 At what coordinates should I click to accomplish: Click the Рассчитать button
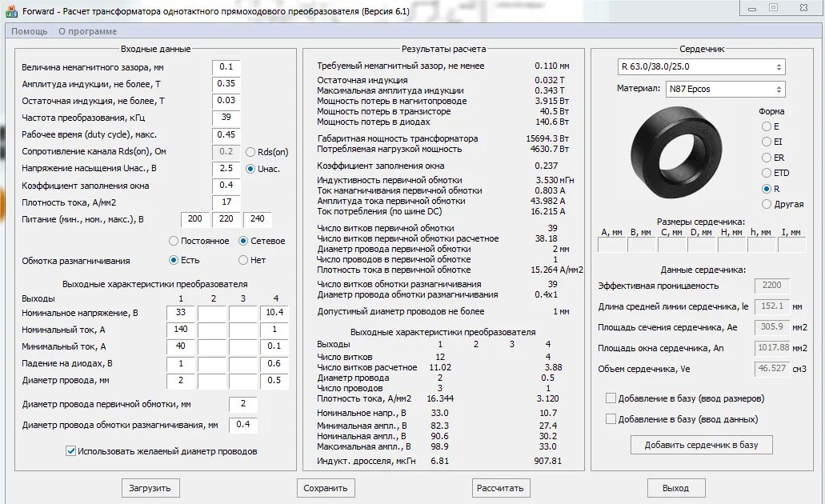pos(500,488)
